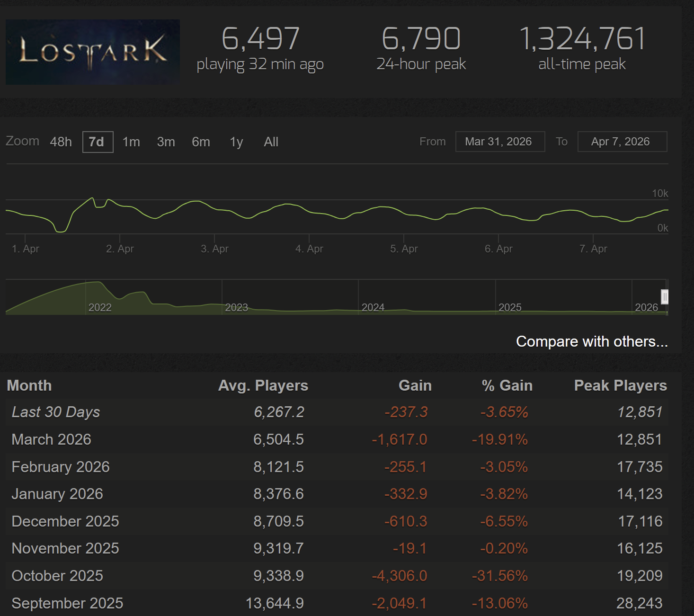Set chart zoom to 6m
The height and width of the screenshot is (616, 694).
pyautogui.click(x=201, y=142)
